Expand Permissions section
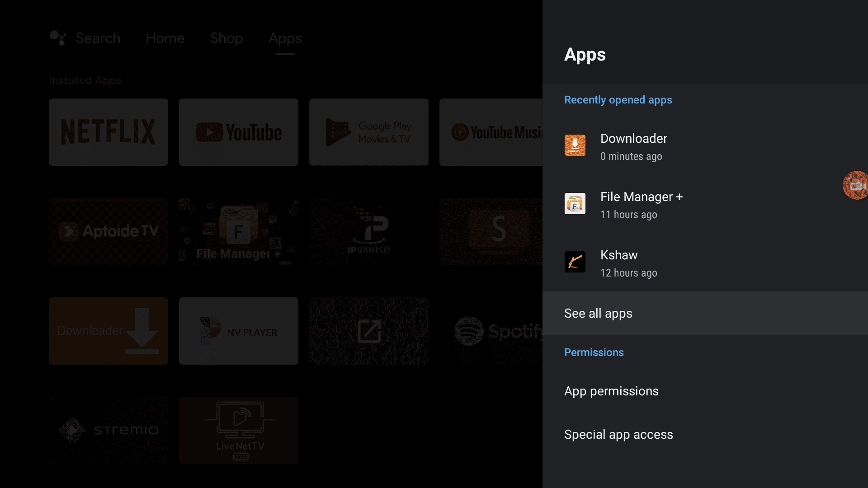Screen dimensions: 868x488 594,352
